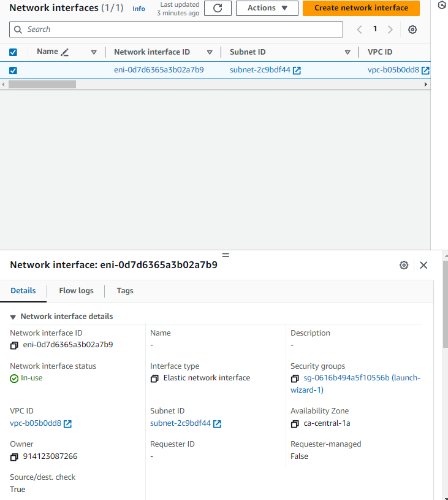Switch to the Tags tab
The height and width of the screenshot is (500, 448).
(x=125, y=291)
